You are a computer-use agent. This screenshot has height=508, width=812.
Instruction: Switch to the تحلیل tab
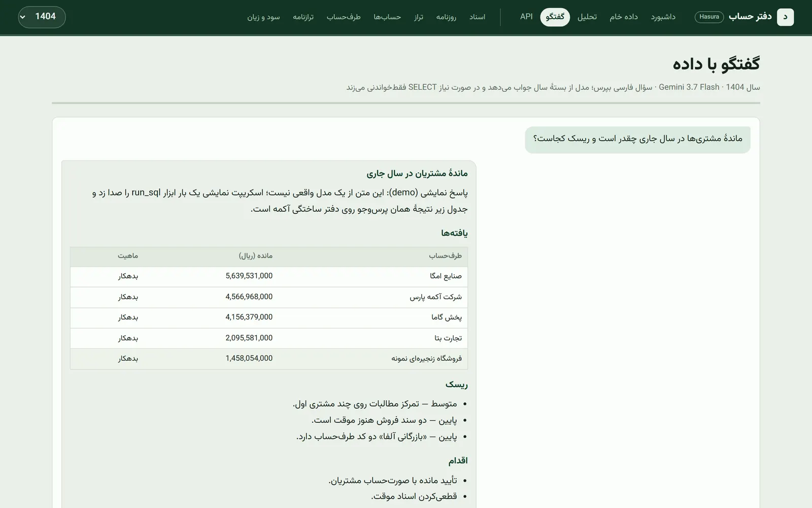[x=587, y=17]
